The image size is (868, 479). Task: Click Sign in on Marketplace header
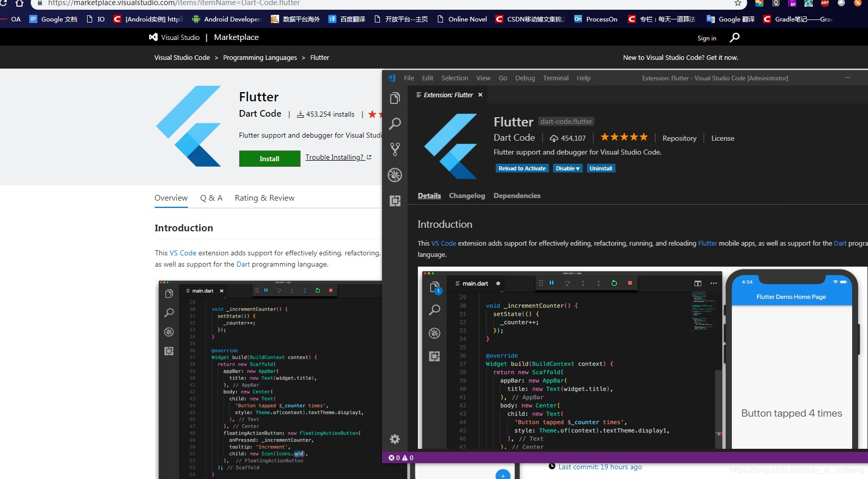[x=707, y=38]
